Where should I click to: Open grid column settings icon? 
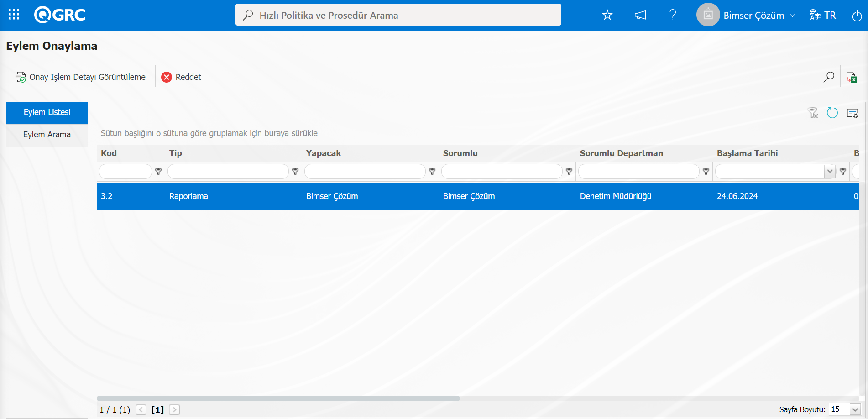(x=852, y=113)
